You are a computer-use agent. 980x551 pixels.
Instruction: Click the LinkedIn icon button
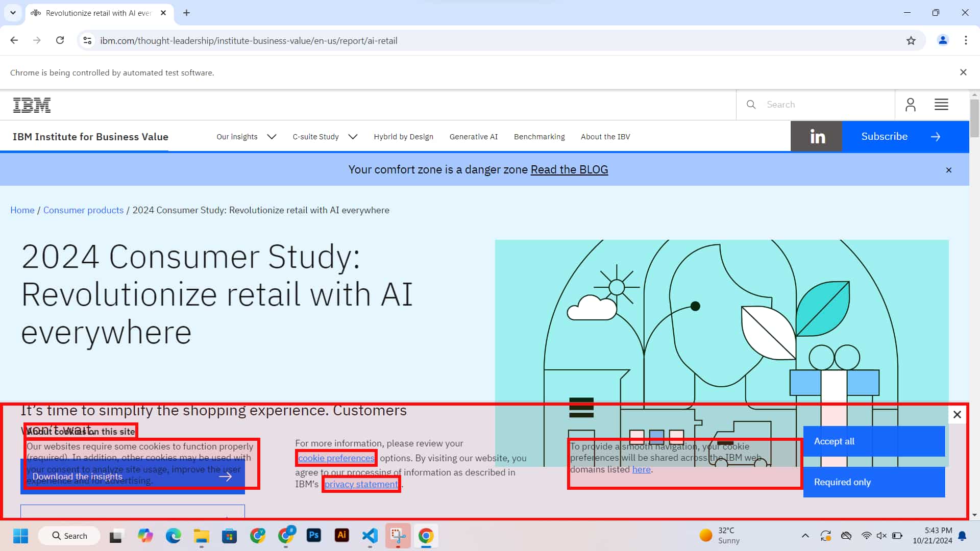click(817, 137)
